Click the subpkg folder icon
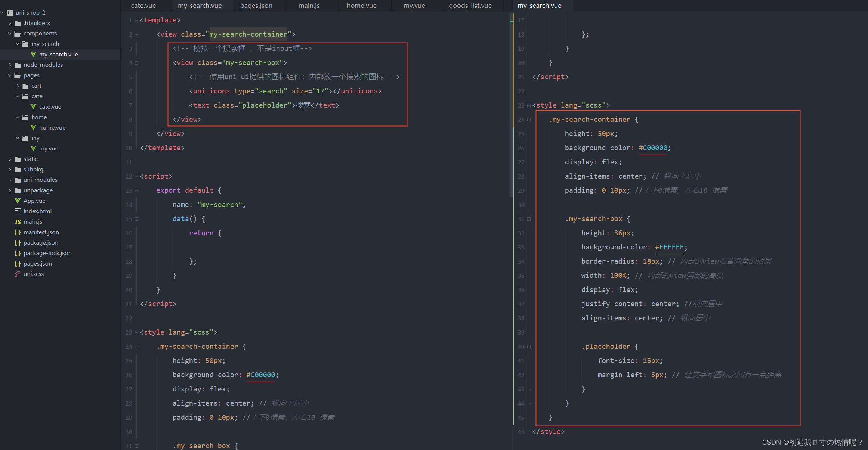This screenshot has height=450, width=868. coord(18,169)
